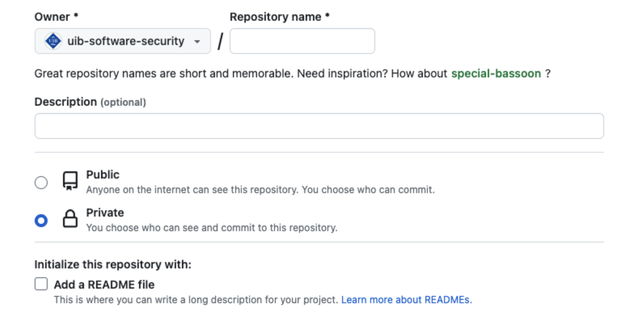This screenshot has height=317, width=644.
Task: Focus the Repository name text field
Action: pyautogui.click(x=302, y=41)
